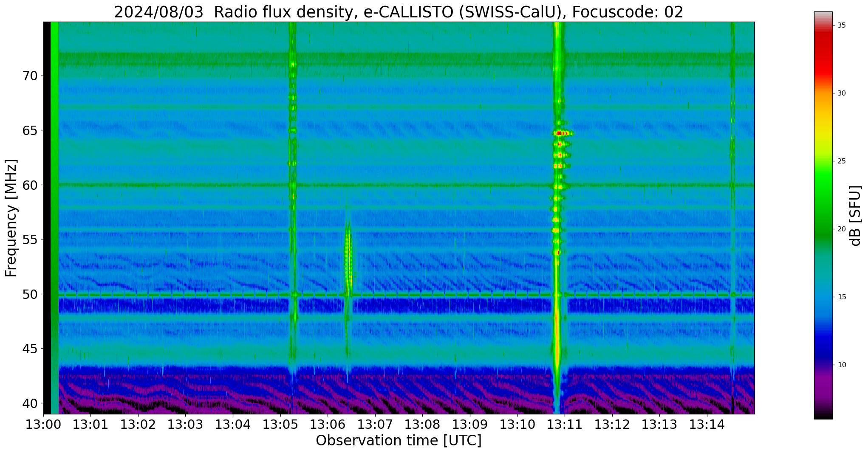Click the 15 tick label on the colorbar
This screenshot has height=453, width=868.
click(x=841, y=297)
